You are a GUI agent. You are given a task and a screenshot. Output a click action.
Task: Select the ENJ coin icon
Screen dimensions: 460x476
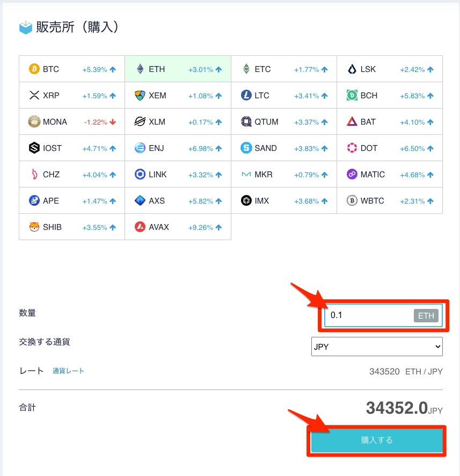140,148
